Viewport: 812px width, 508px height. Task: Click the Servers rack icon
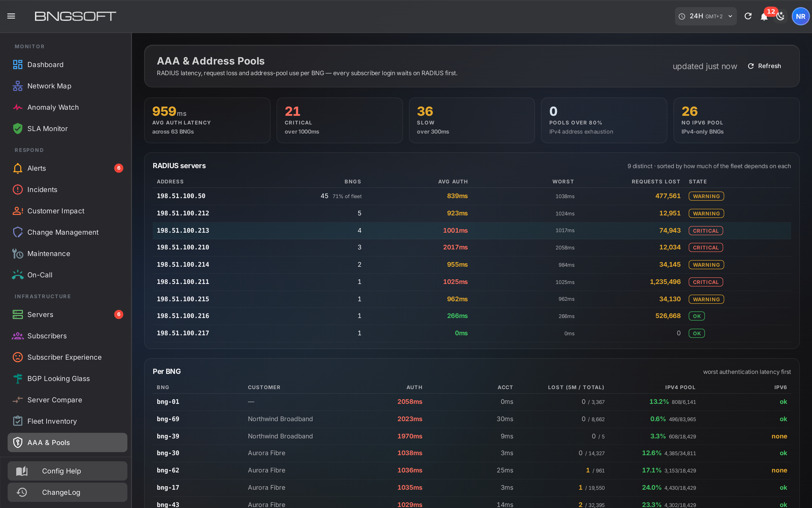(x=18, y=314)
